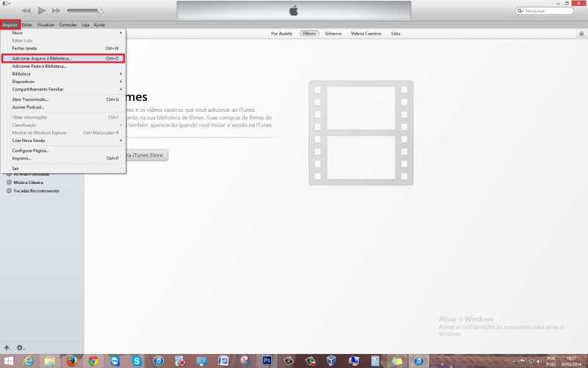Open the Editar menu
Screen dimensions: 588x368
(x=27, y=25)
